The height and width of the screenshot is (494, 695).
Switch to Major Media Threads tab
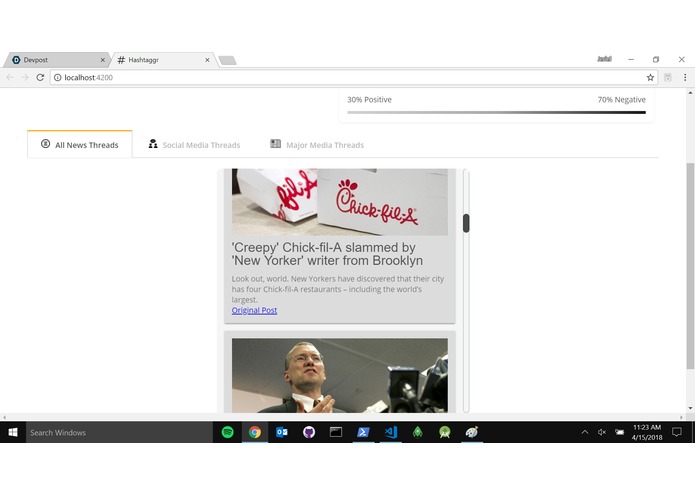click(317, 144)
